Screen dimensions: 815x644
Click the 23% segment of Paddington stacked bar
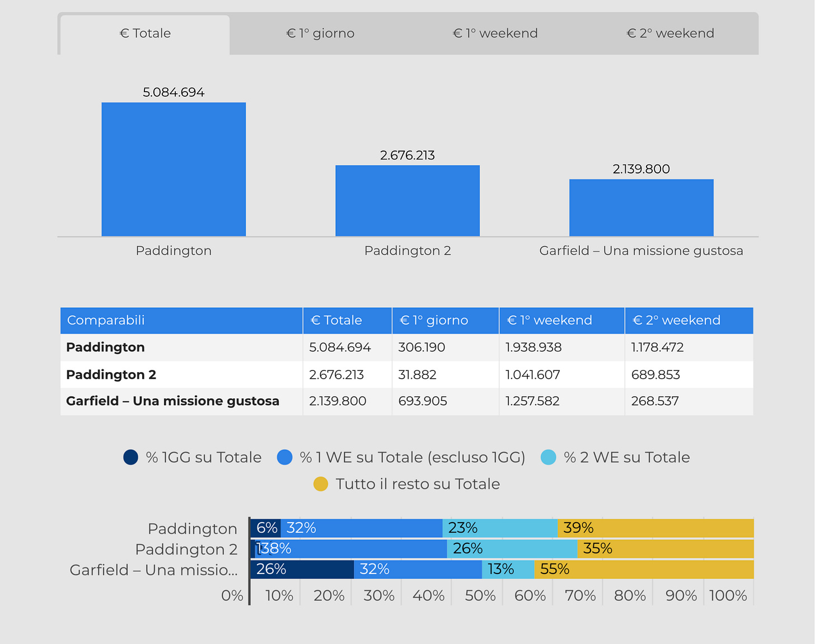coord(500,528)
